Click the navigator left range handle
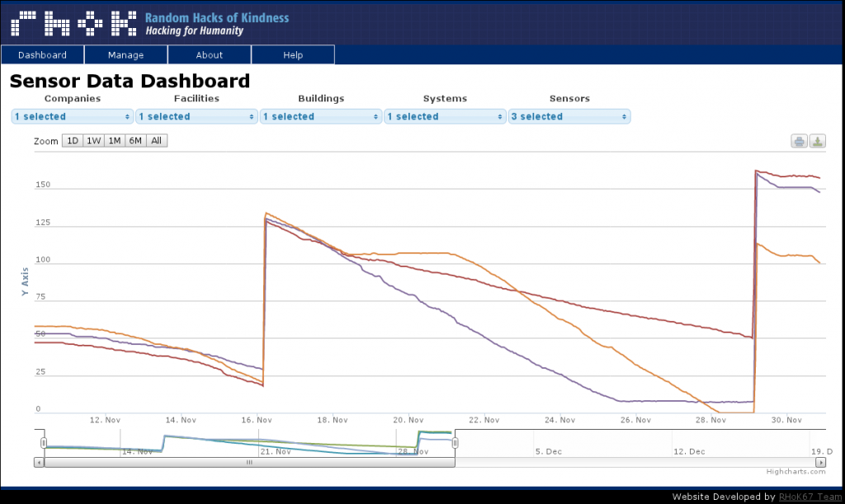This screenshot has height=504, width=845. 44,443
